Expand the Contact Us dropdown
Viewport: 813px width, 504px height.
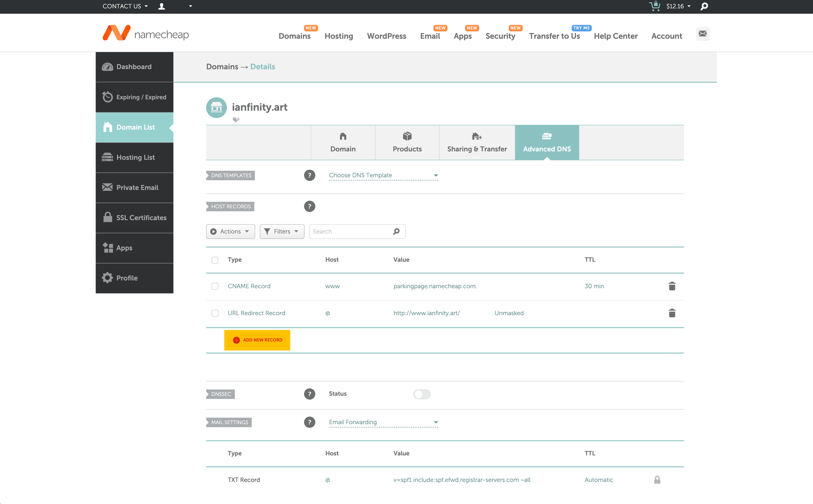coord(125,6)
